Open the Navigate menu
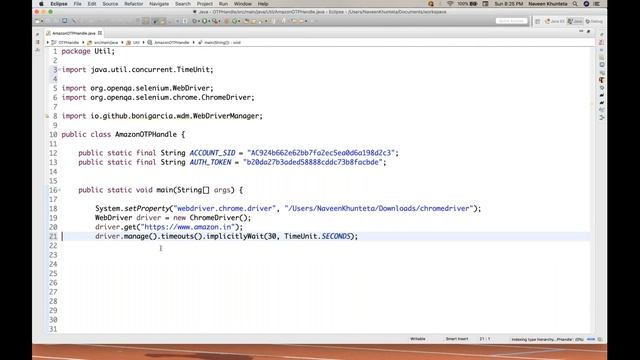This screenshot has width=640, height=360. coord(159,4)
